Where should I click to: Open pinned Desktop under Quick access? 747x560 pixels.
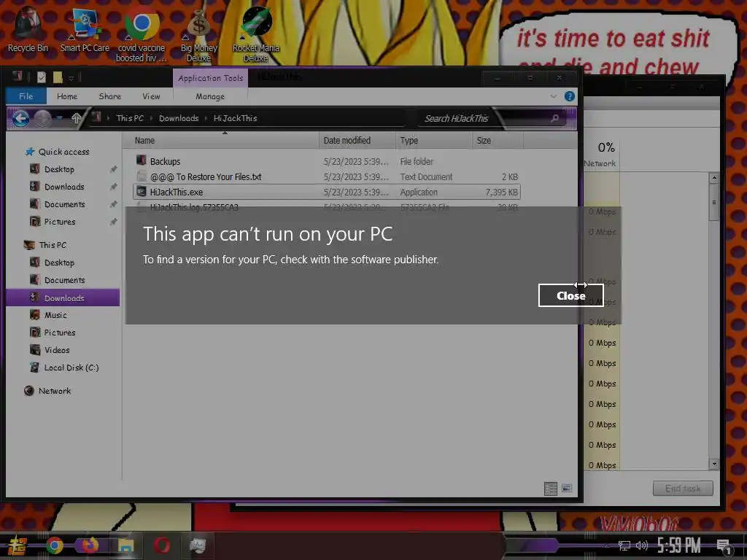pos(59,169)
